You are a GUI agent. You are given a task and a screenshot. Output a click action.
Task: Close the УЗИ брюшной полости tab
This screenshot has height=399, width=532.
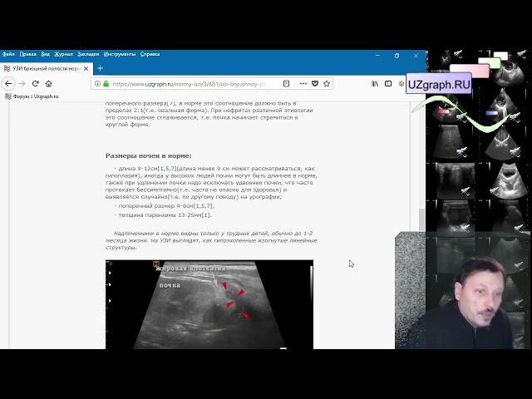(86, 68)
